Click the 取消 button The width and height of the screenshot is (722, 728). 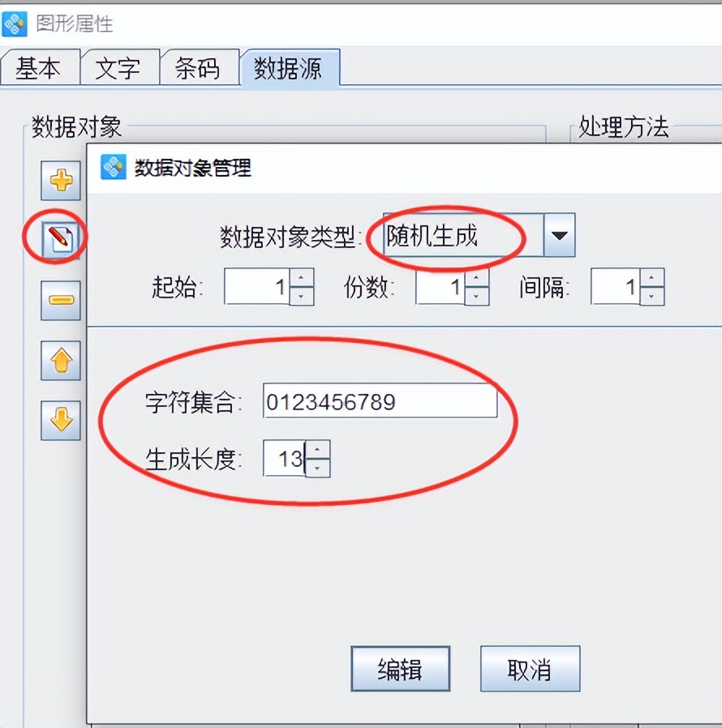coord(530,669)
